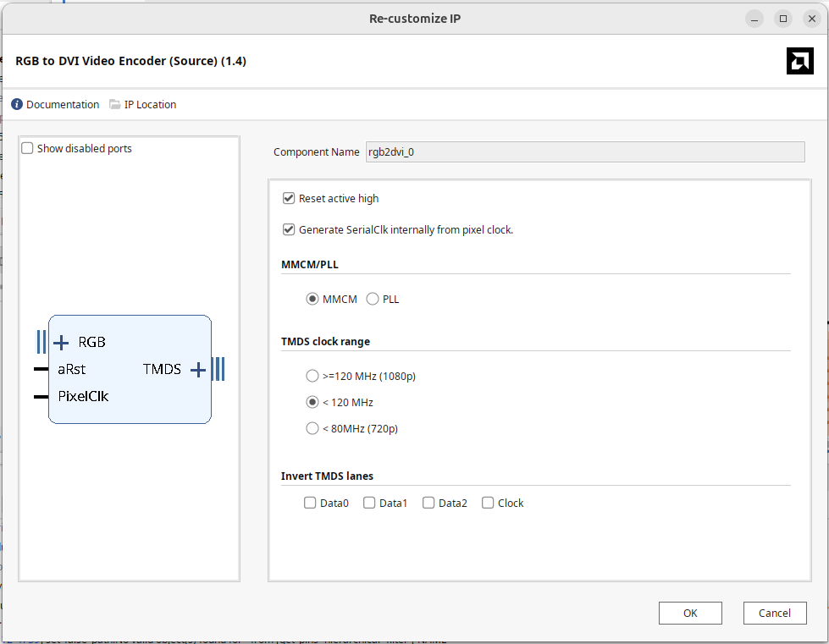Click the AMD logo icon

click(x=799, y=61)
